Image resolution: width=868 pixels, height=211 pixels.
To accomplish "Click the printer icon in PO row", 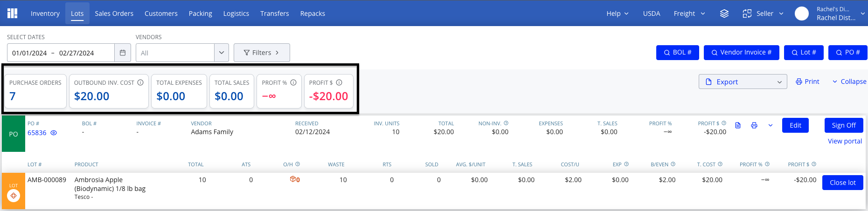I will (x=754, y=125).
